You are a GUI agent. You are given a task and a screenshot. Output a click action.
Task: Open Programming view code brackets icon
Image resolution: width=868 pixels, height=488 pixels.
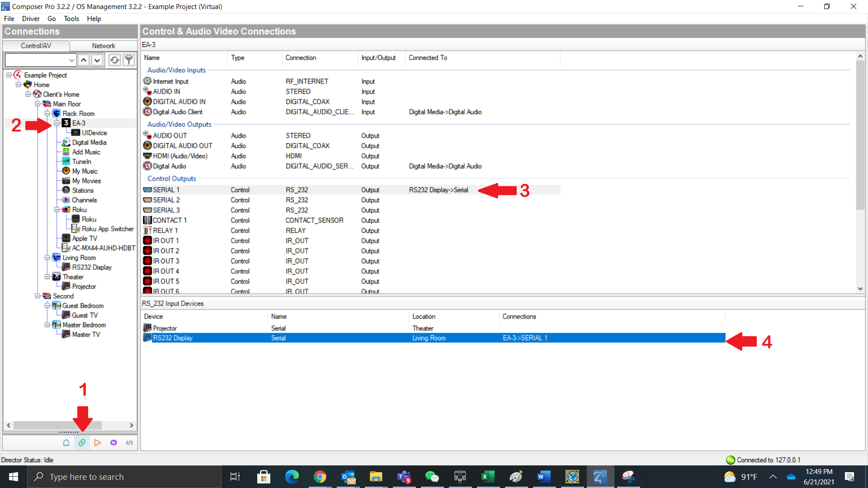129,443
